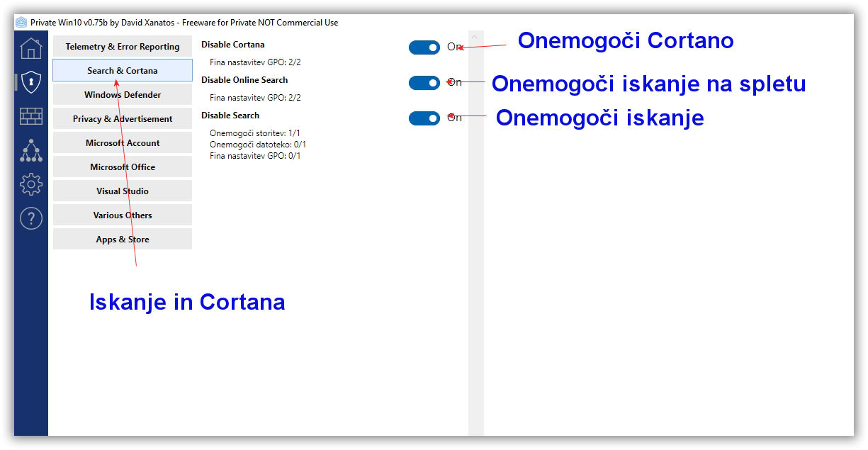The image size is (868, 450).
Task: Select the Visual Studio category
Action: pos(123,191)
